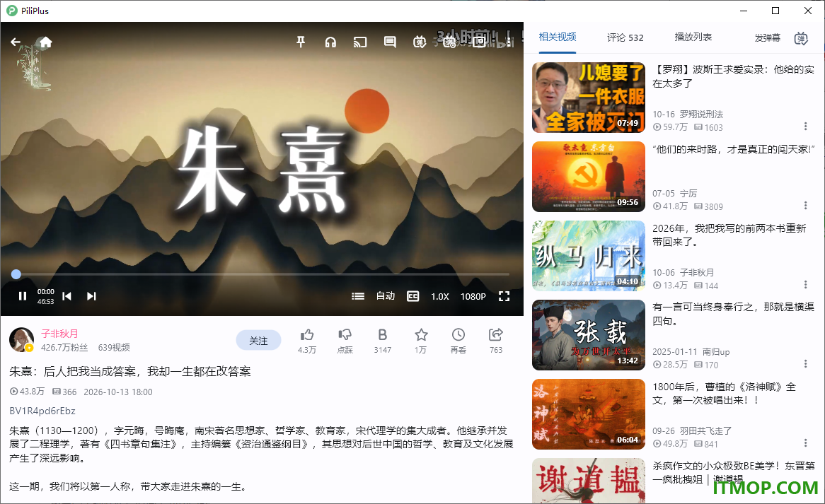Image resolution: width=825 pixels, height=504 pixels.
Task: Open the 纵马归来 video thumbnail
Action: (x=588, y=256)
